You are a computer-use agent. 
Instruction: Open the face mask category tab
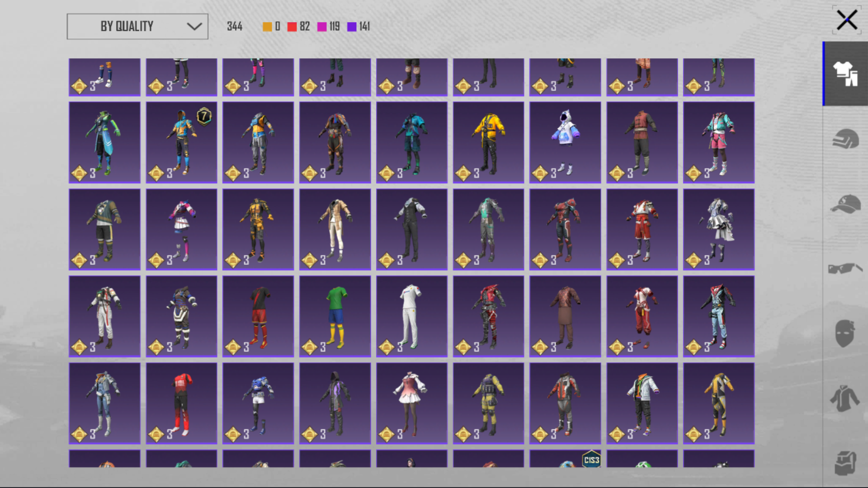845,334
